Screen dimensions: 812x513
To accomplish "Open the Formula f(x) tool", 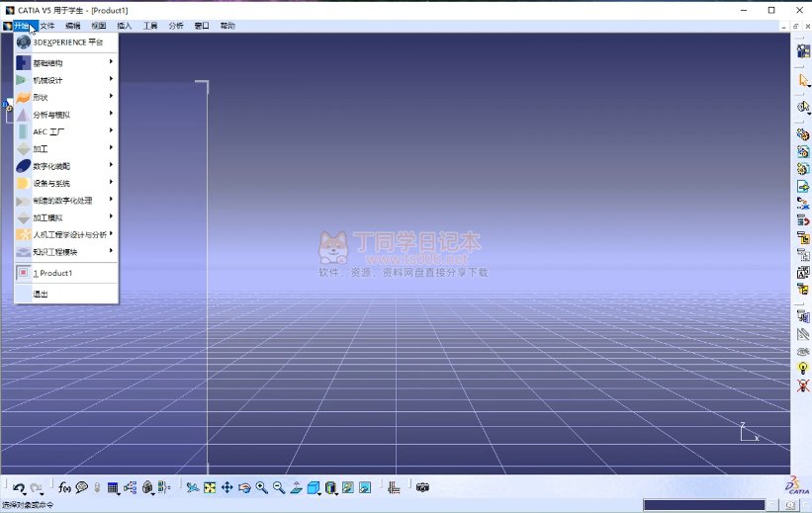I will pos(64,487).
